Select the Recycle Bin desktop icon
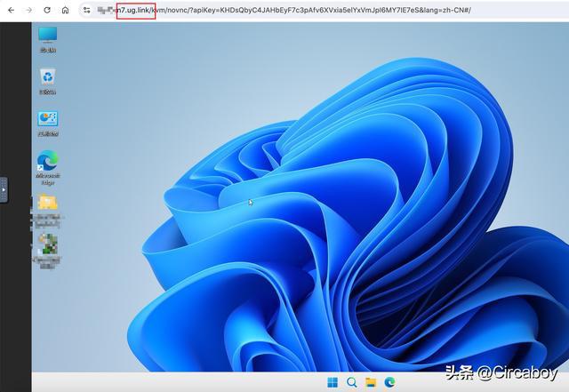The image size is (569, 392). (48, 81)
